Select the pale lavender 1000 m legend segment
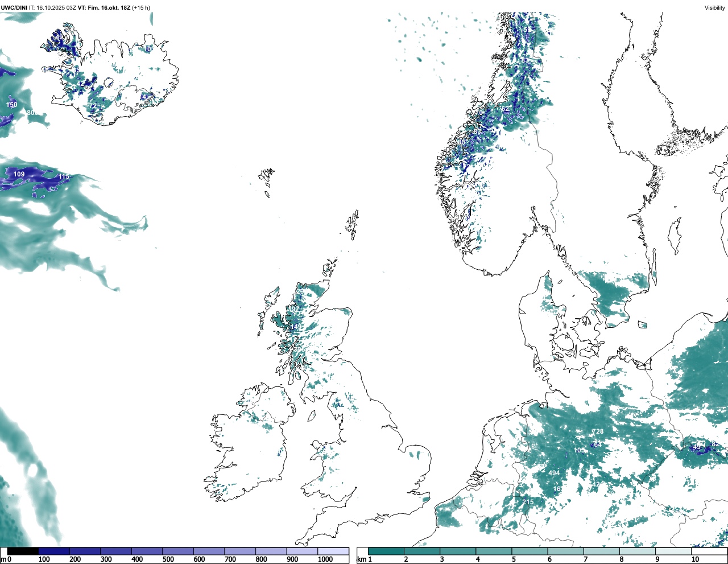 [x=333, y=551]
